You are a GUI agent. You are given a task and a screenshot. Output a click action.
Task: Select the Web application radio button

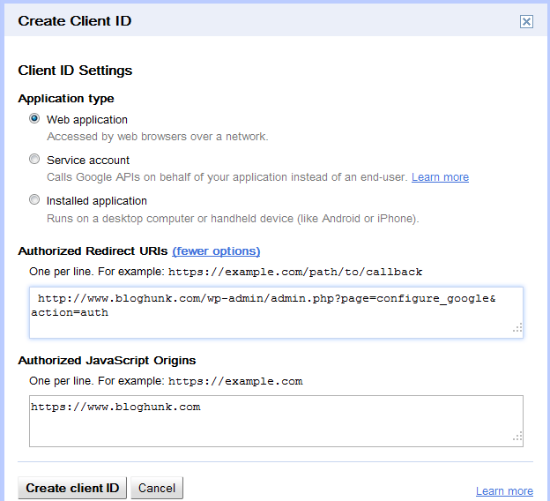click(34, 119)
